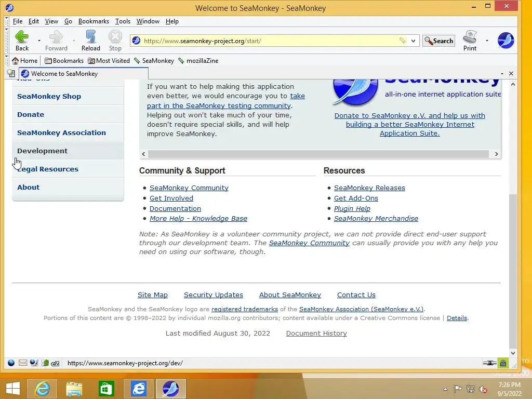Click the vertical scrollbar thumb
This screenshot has height=399, width=532.
coord(513,271)
